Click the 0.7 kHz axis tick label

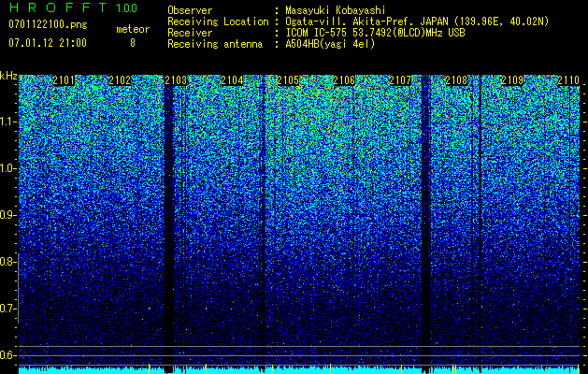(7, 309)
